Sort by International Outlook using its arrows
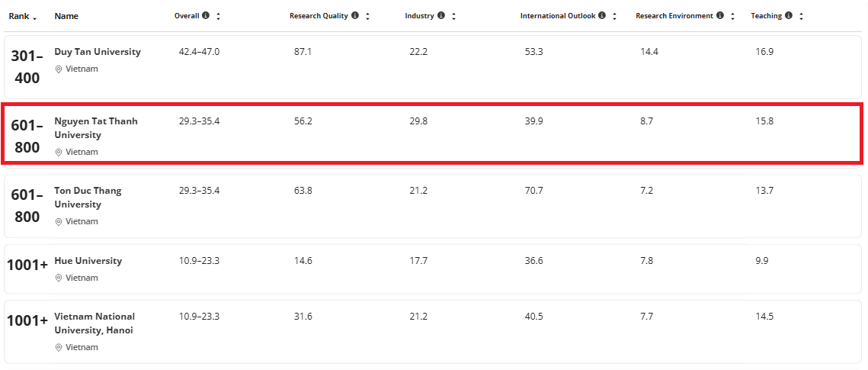 [614, 16]
